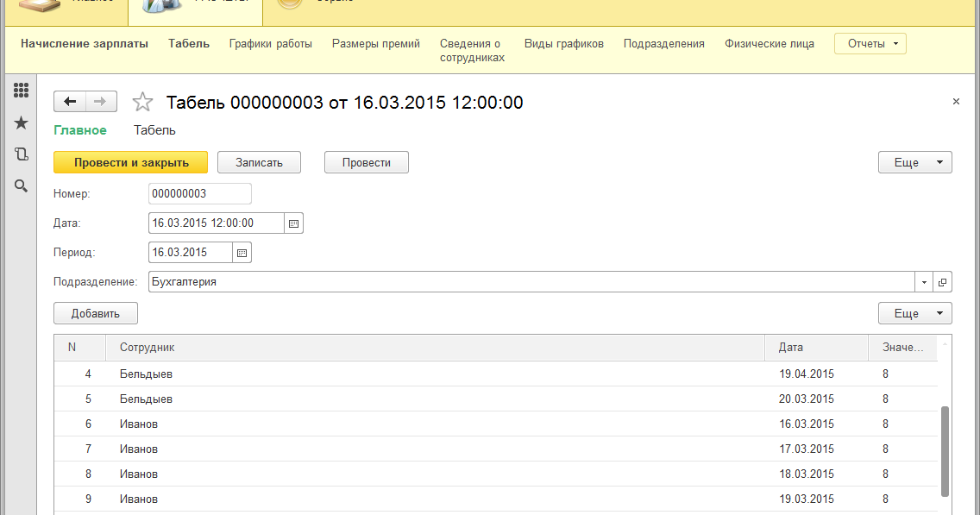Select Иванов in row 8
The image size is (980, 515).
point(139,474)
